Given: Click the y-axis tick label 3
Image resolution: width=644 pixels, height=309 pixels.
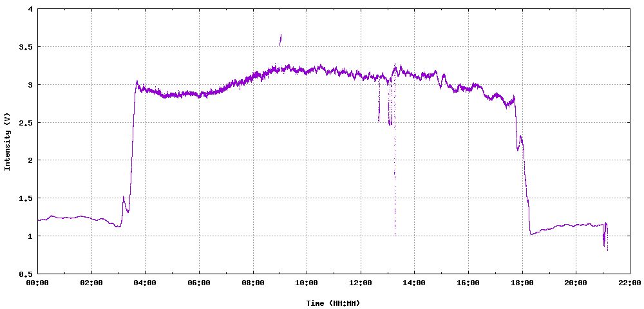Looking at the screenshot, I should pos(31,85).
